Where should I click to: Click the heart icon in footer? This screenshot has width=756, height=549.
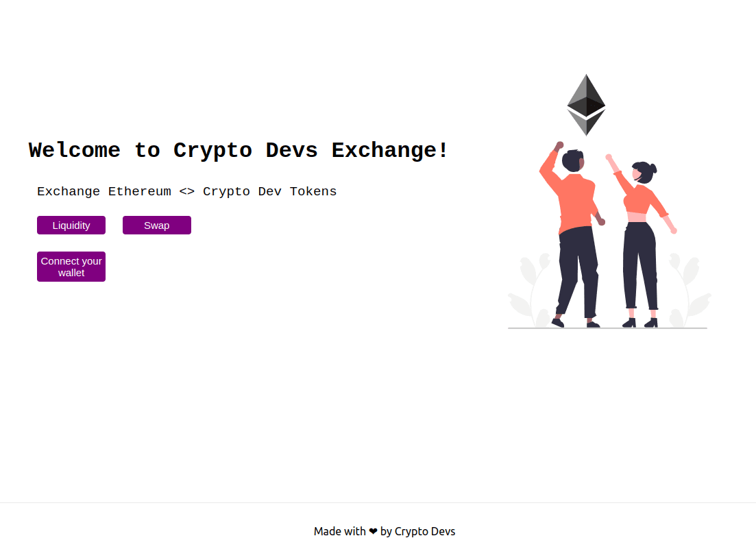click(373, 531)
